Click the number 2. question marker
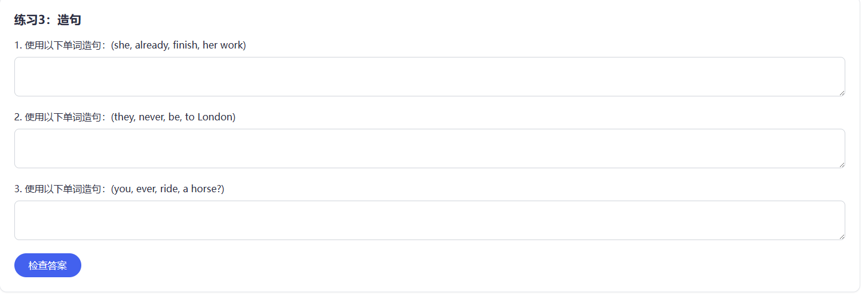 point(19,117)
